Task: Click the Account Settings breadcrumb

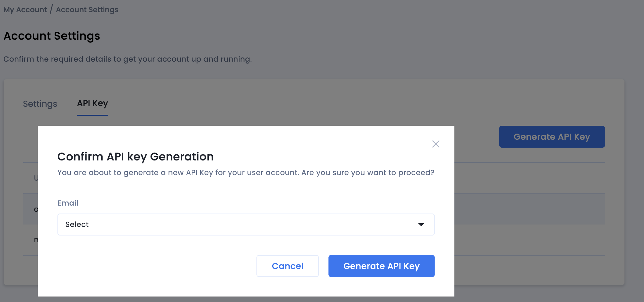Action: point(87,10)
